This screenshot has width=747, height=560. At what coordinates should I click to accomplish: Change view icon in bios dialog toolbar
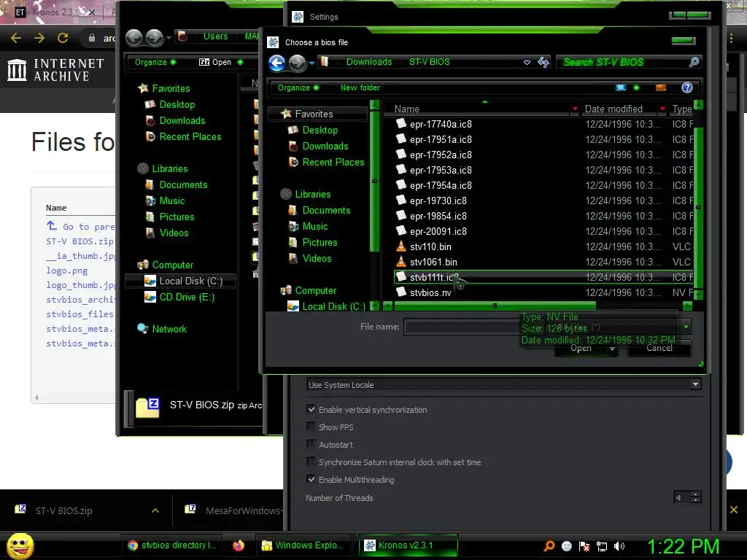pos(621,87)
